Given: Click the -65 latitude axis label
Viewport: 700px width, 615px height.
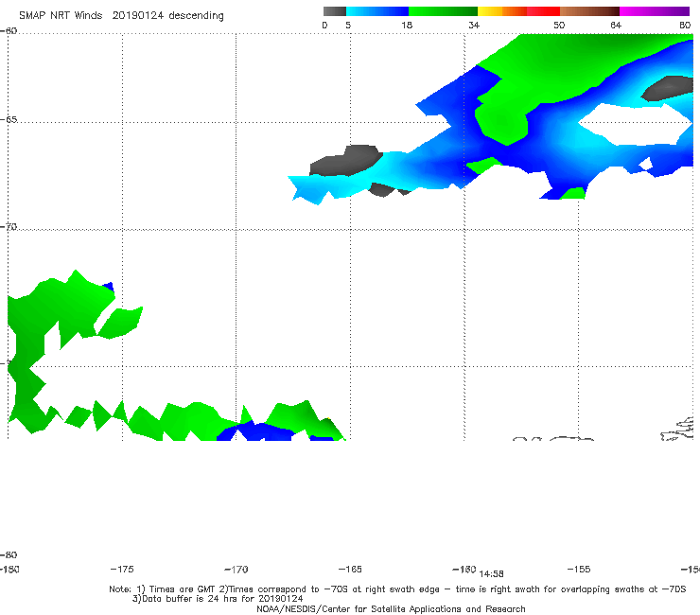Looking at the screenshot, I should pos(9,120).
